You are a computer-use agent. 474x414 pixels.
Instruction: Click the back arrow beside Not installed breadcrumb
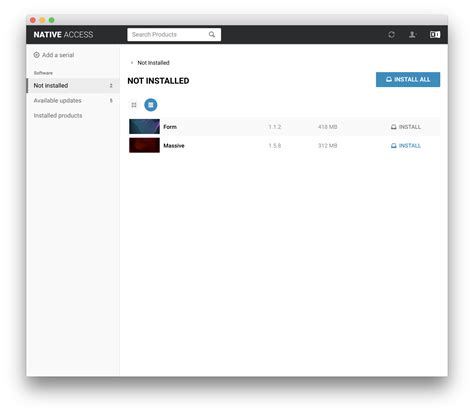pos(132,63)
